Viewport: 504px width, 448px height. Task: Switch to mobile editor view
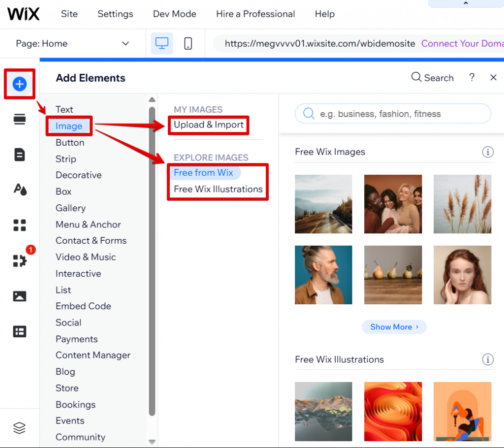click(x=188, y=43)
